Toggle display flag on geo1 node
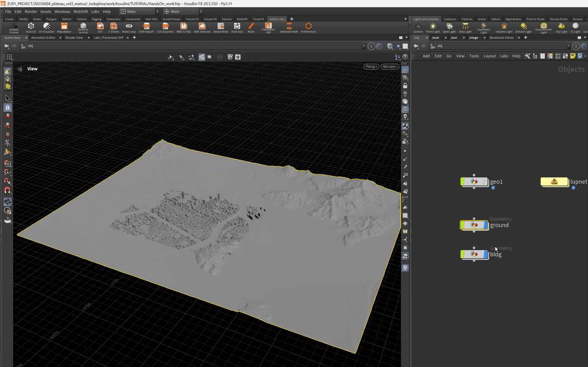The image size is (588, 367). pyautogui.click(x=485, y=182)
